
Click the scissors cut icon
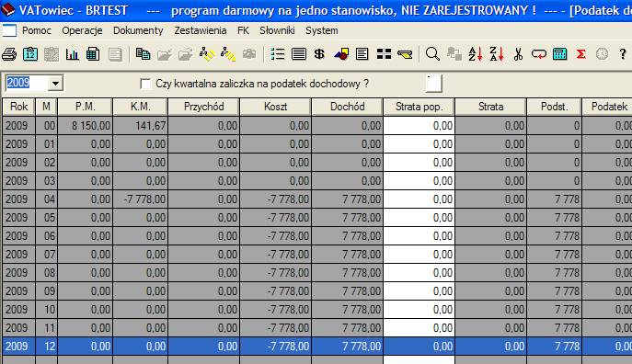(x=518, y=54)
